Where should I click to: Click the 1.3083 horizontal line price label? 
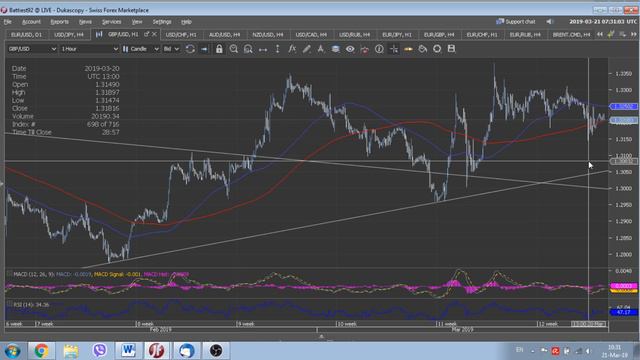[624, 162]
